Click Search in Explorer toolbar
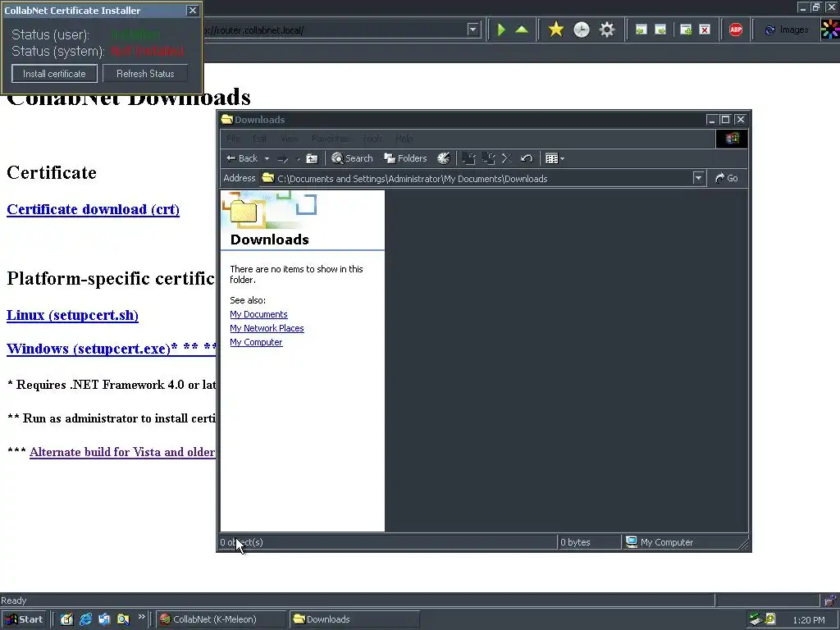840x630 pixels. pos(352,158)
